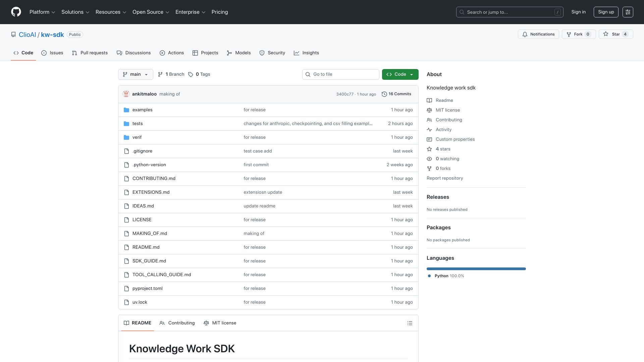Expand the green Code dropdown

(400, 74)
